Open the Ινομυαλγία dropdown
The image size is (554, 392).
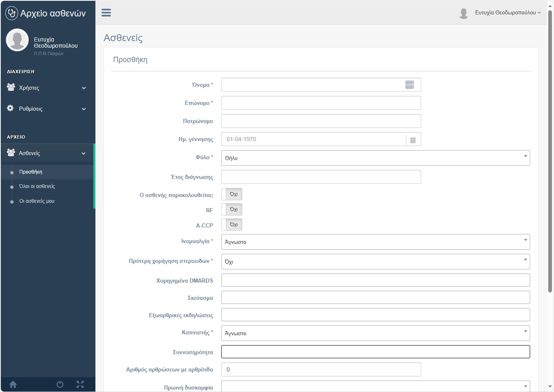coord(375,242)
